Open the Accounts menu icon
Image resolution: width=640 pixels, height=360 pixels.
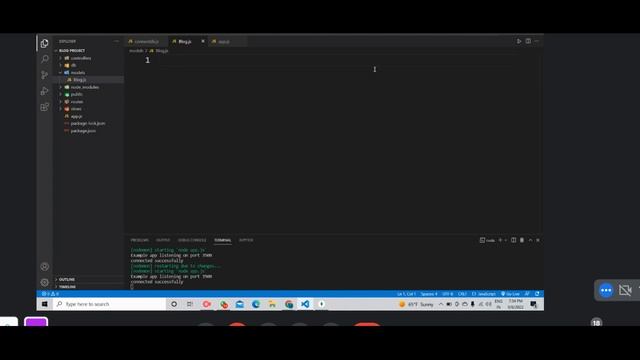tap(44, 267)
